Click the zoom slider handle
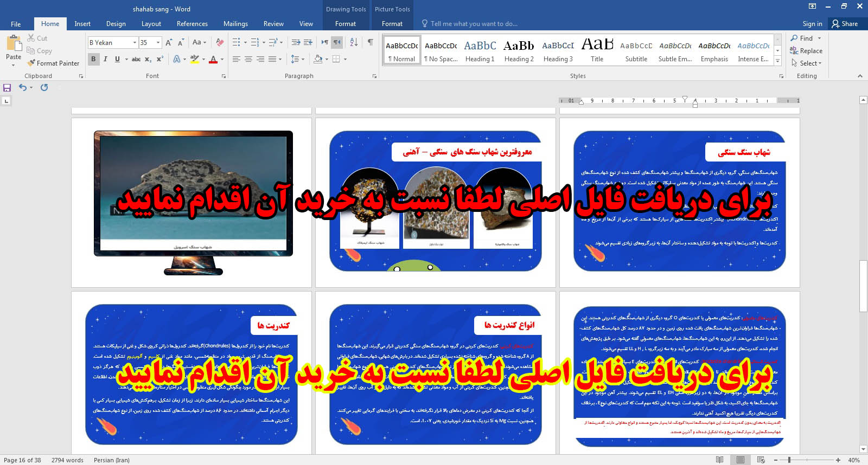Image resolution: width=868 pixels, height=465 pixels. point(789,460)
